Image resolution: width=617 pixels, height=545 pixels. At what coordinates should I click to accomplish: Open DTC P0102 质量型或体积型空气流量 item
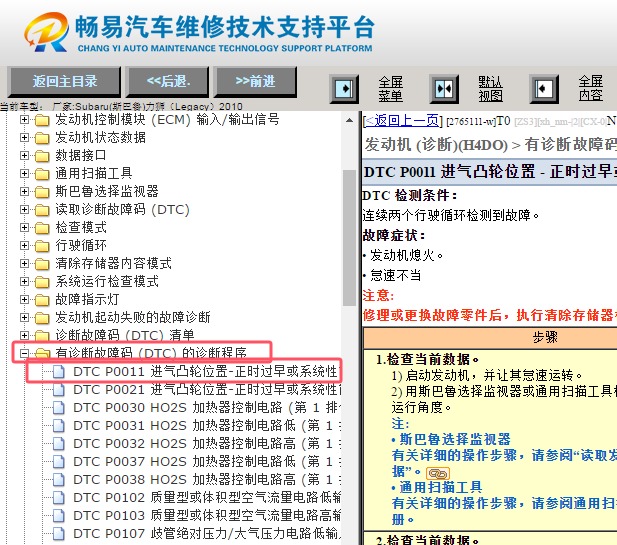point(206,498)
